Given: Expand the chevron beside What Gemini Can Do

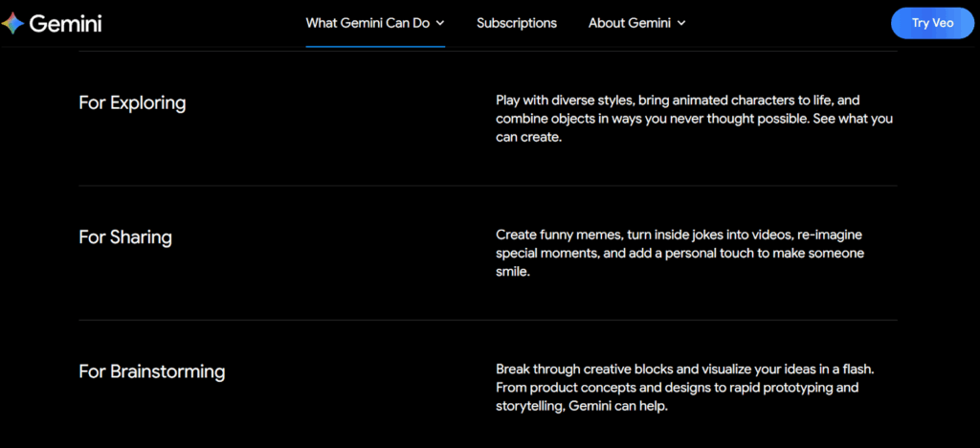Looking at the screenshot, I should pyautogui.click(x=440, y=23).
